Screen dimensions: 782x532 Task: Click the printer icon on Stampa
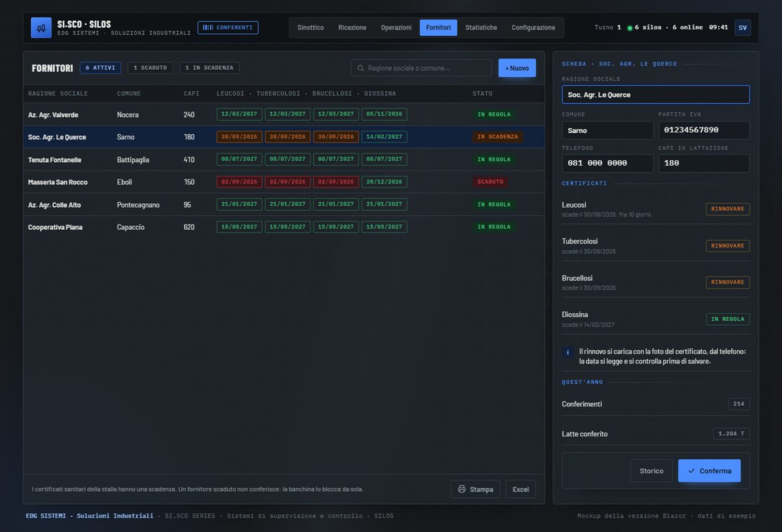click(462, 489)
